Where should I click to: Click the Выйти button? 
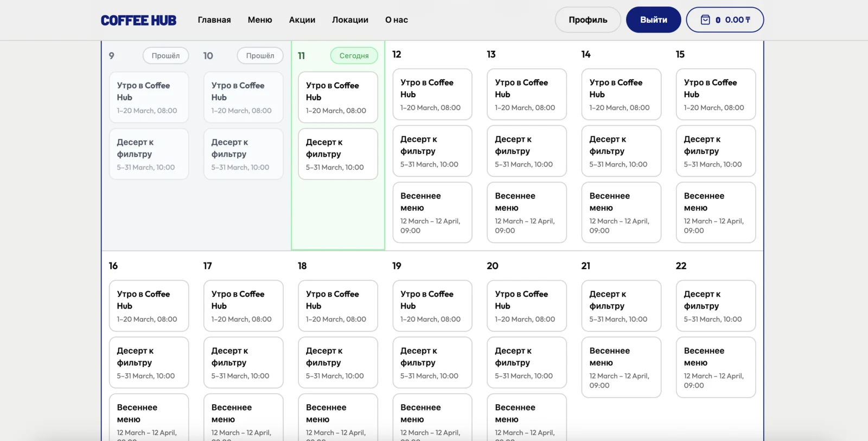[654, 20]
